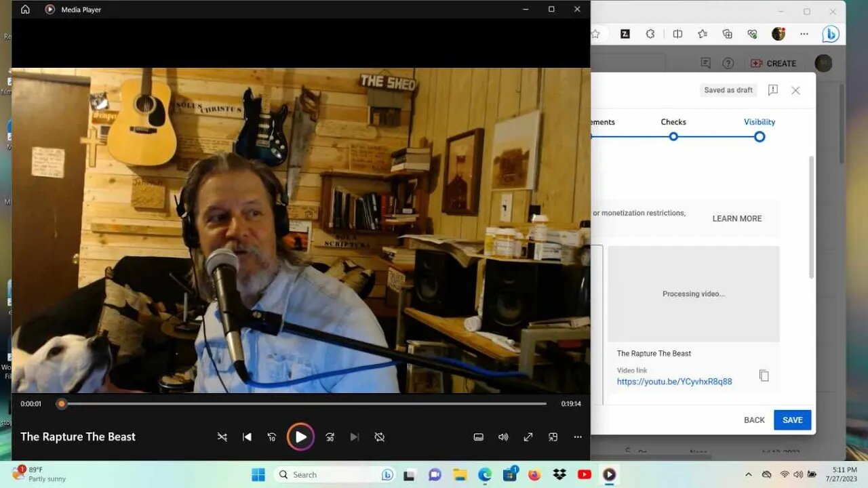This screenshot has width=868, height=488.
Task: Skip back 10 seconds
Action: (x=272, y=437)
